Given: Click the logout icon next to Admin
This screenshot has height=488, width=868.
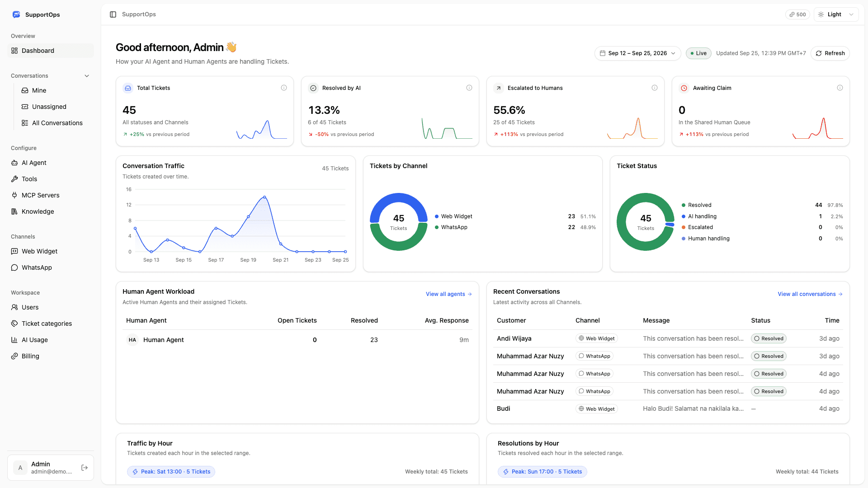Looking at the screenshot, I should 85,468.
